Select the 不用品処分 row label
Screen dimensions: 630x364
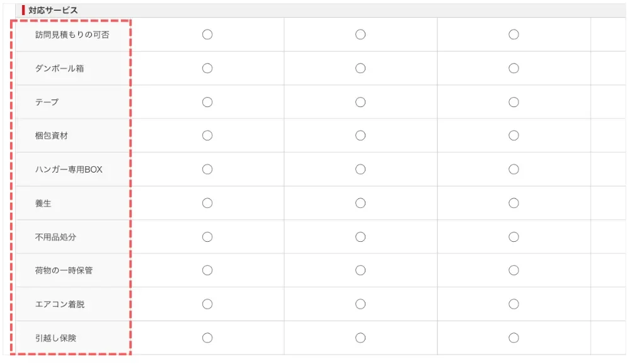55,237
